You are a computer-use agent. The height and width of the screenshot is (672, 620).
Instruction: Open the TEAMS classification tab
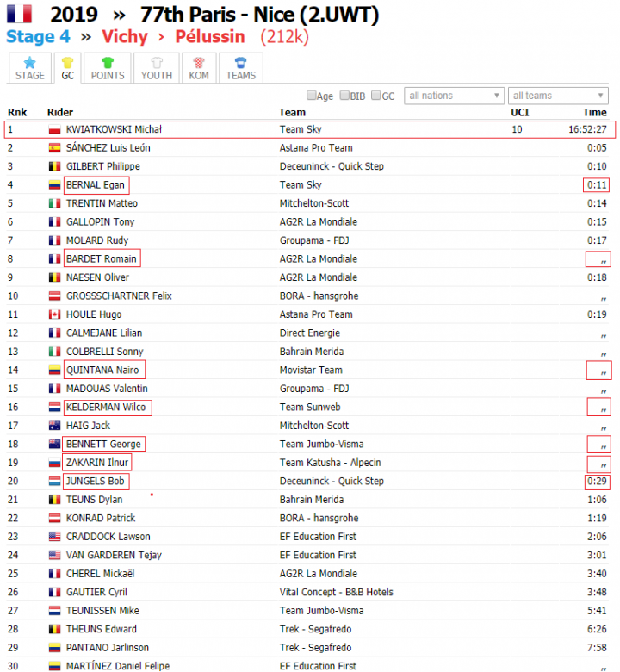click(241, 68)
